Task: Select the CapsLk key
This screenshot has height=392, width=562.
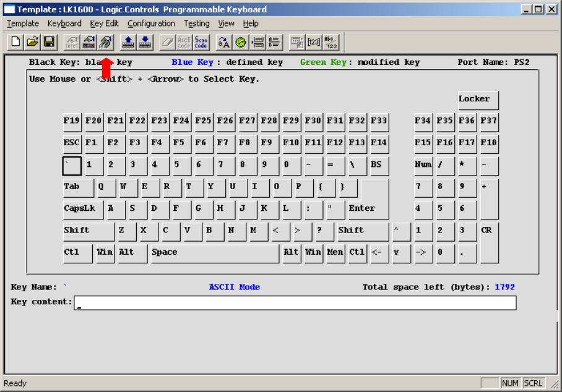Action: coord(82,209)
